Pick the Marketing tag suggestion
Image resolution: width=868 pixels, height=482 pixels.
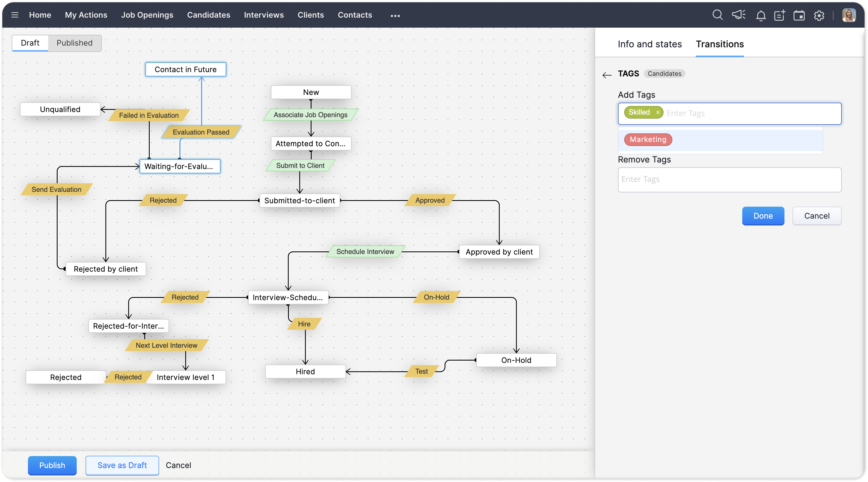pyautogui.click(x=648, y=139)
